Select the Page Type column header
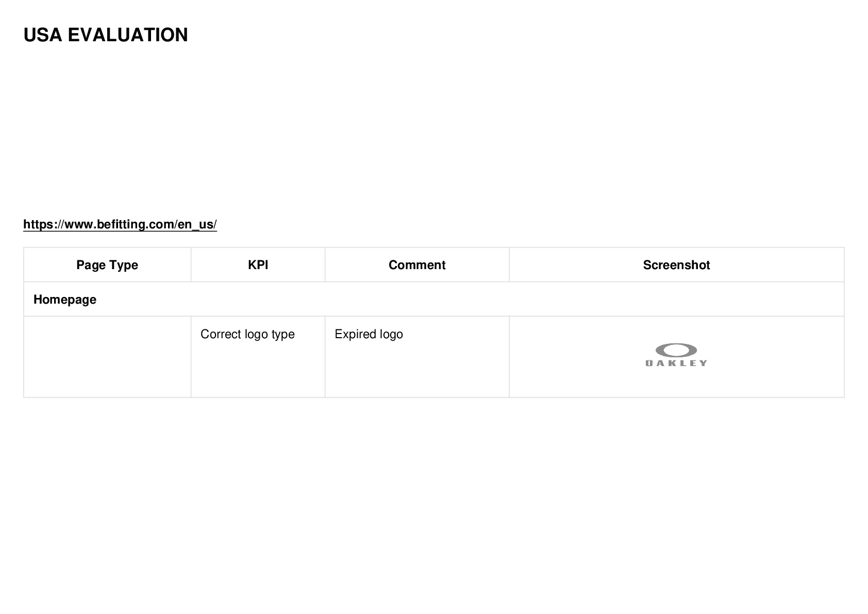 pyautogui.click(x=107, y=265)
